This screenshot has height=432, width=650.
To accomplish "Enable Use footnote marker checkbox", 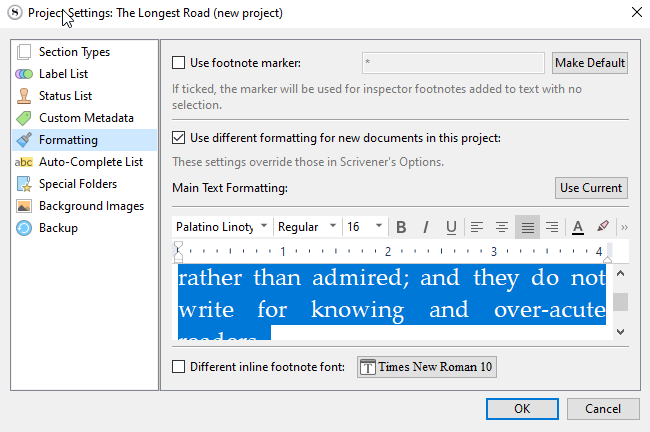I will 179,63.
